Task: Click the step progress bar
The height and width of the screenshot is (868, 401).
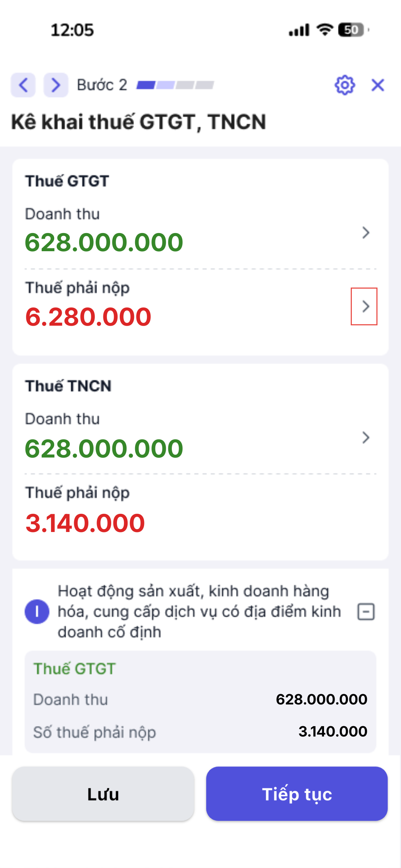Action: [x=175, y=85]
